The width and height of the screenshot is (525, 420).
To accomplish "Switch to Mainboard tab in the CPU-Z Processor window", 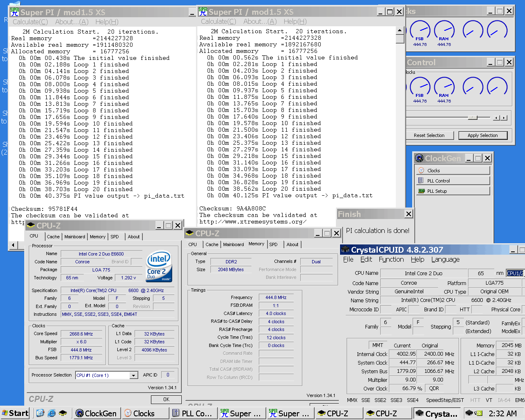I will [75, 237].
